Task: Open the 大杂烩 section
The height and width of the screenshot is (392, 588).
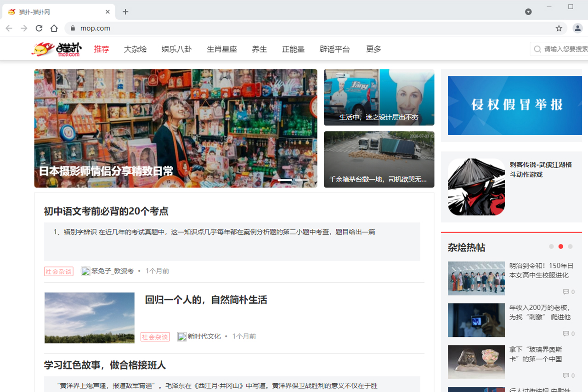Action: point(135,49)
